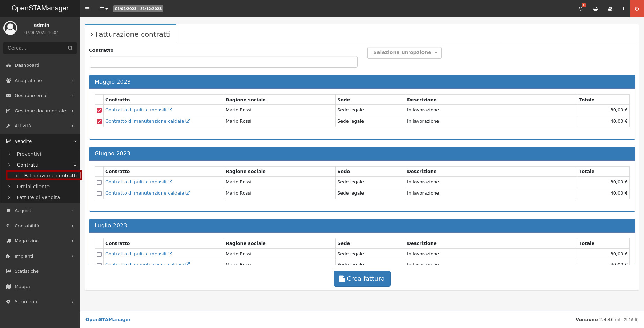Check Luglio Contratto di pulizie mensili checkbox
Image resolution: width=644 pixels, height=328 pixels.
point(99,254)
